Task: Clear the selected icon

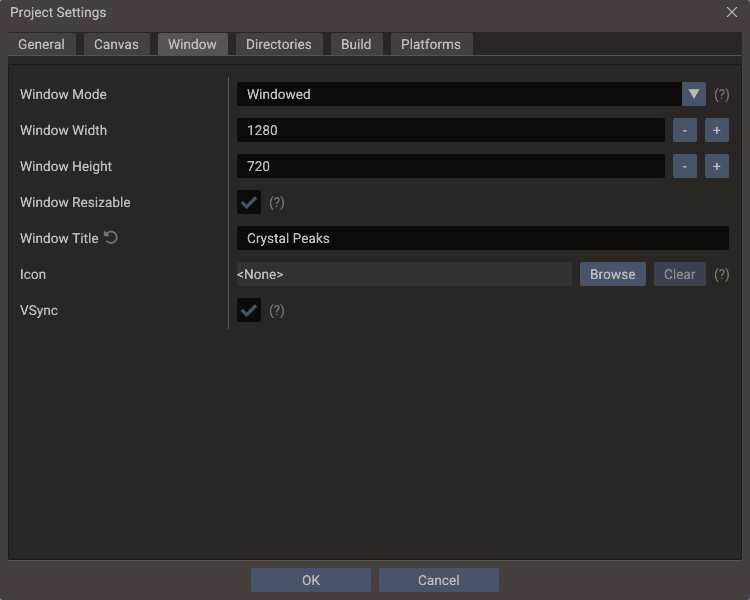Action: pyautogui.click(x=680, y=274)
